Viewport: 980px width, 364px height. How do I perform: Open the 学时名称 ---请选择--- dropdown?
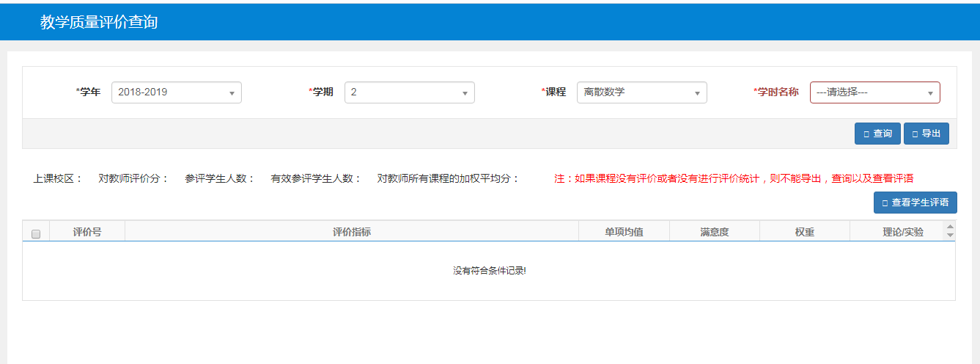tap(874, 92)
